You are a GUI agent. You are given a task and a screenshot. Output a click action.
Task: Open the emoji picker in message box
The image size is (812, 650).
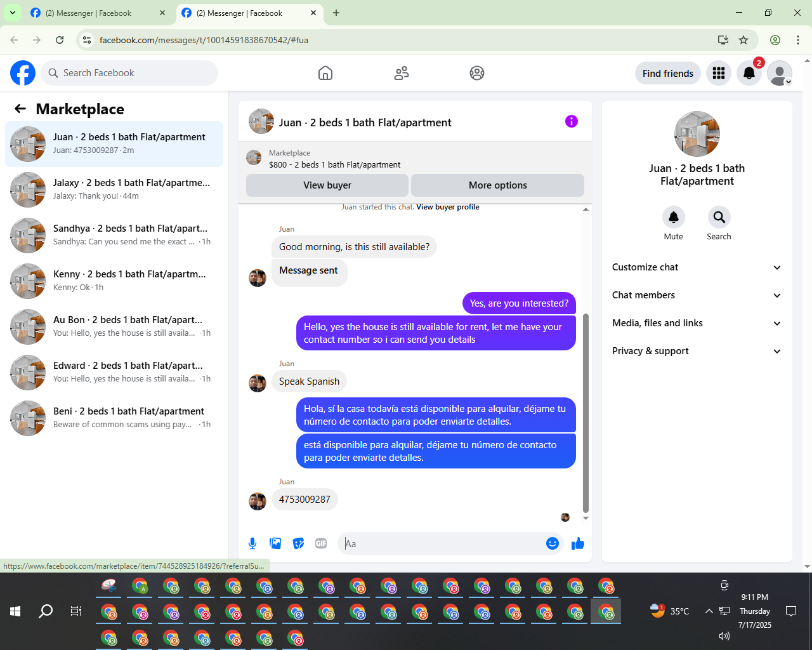coord(553,543)
